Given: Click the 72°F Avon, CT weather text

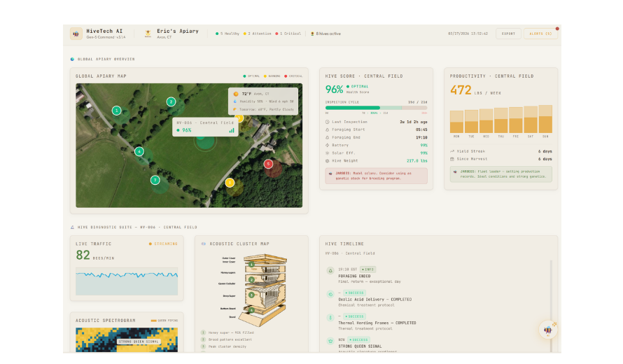Looking at the screenshot, I should (255, 94).
